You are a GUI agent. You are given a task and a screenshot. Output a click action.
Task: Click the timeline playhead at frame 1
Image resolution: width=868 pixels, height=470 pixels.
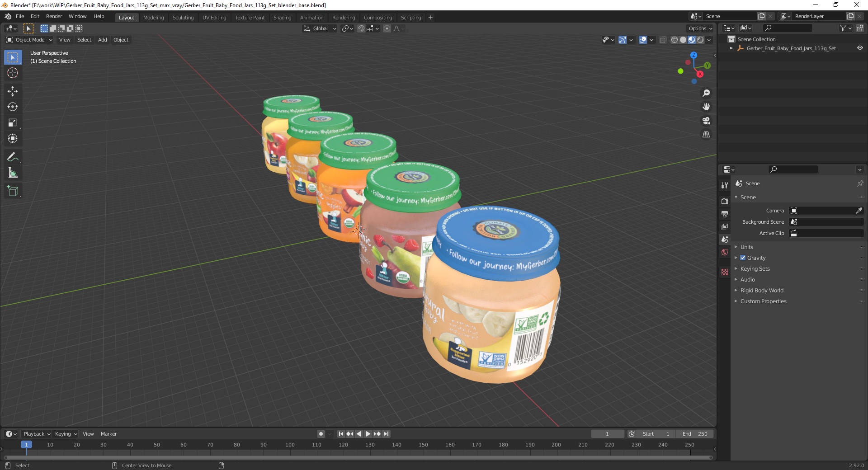26,445
